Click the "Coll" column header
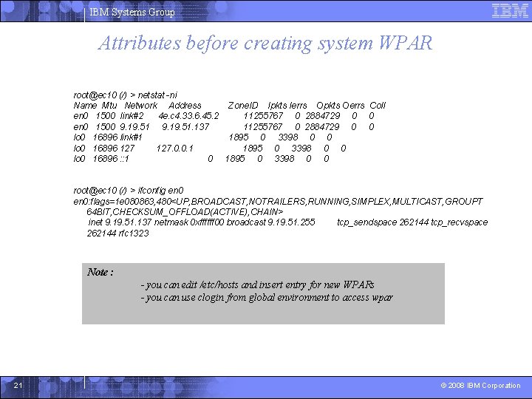Viewport: 532px width, 399px height. click(x=378, y=106)
